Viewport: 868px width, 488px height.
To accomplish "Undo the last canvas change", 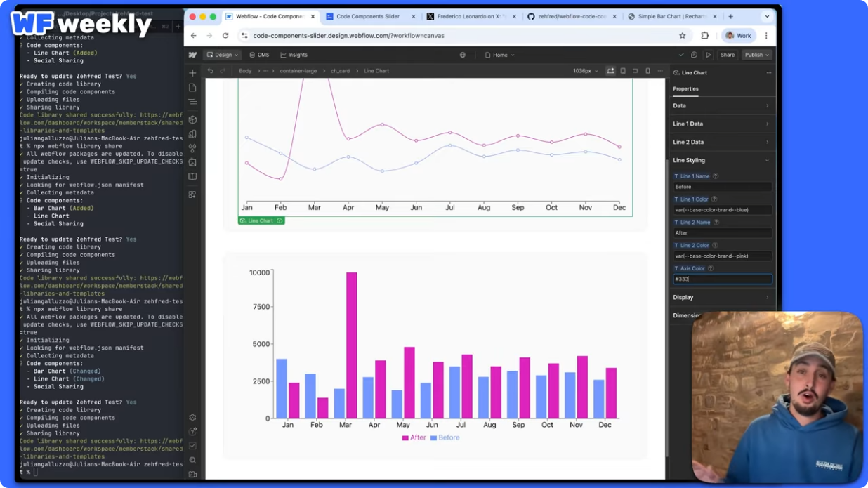I will pos(210,71).
